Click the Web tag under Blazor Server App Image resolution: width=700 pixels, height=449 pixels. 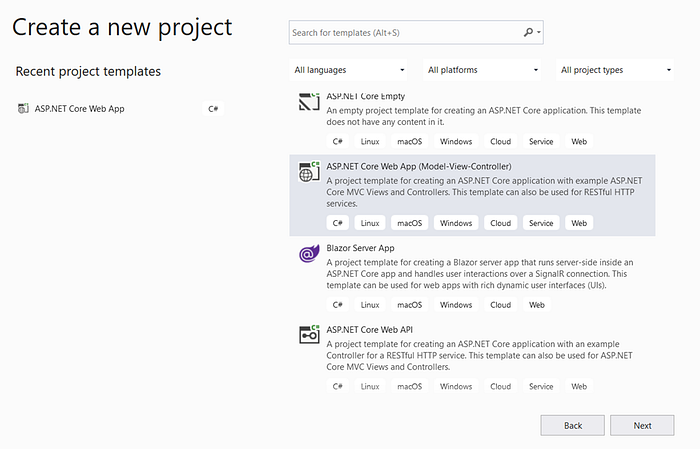pos(537,304)
